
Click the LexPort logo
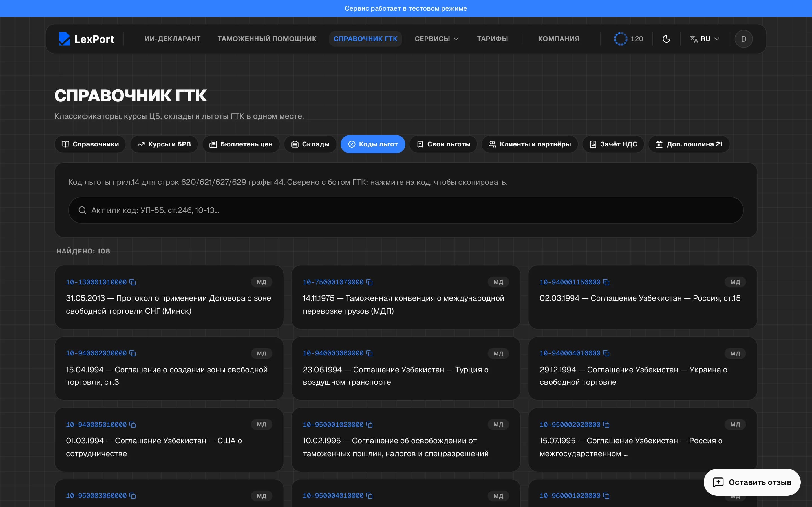click(87, 39)
